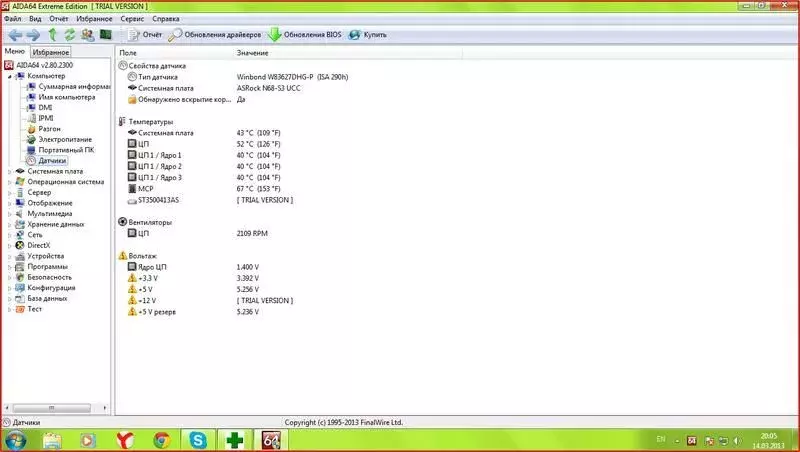Expand the Мультимедиа tree node
The width and height of the screenshot is (800, 452).
coord(10,214)
